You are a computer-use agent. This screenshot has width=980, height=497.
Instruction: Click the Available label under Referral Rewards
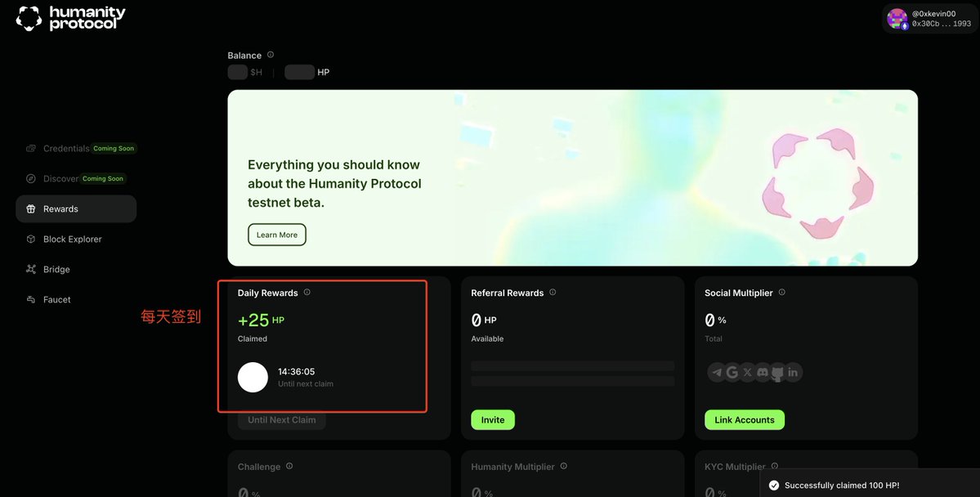487,339
